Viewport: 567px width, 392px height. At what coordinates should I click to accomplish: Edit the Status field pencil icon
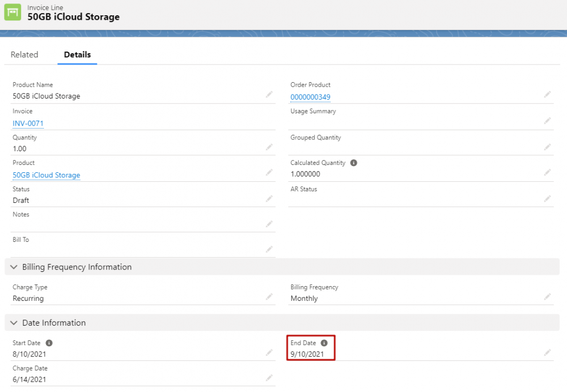click(x=269, y=199)
